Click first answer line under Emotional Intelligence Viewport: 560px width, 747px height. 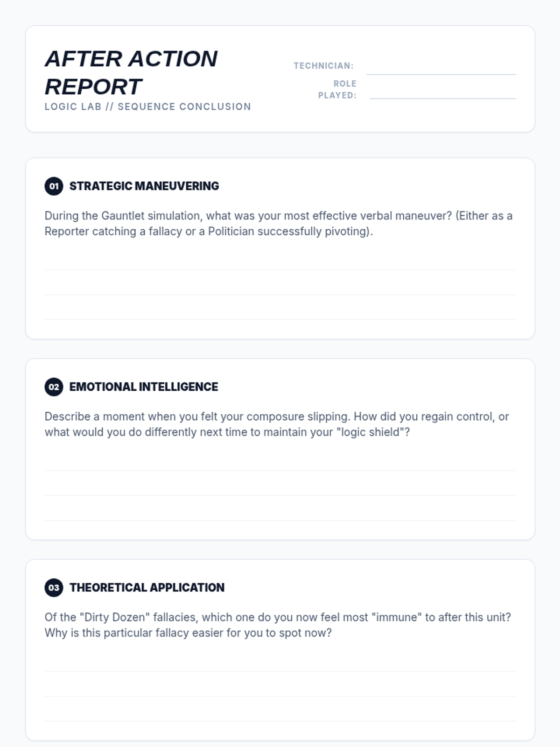pyautogui.click(x=280, y=462)
